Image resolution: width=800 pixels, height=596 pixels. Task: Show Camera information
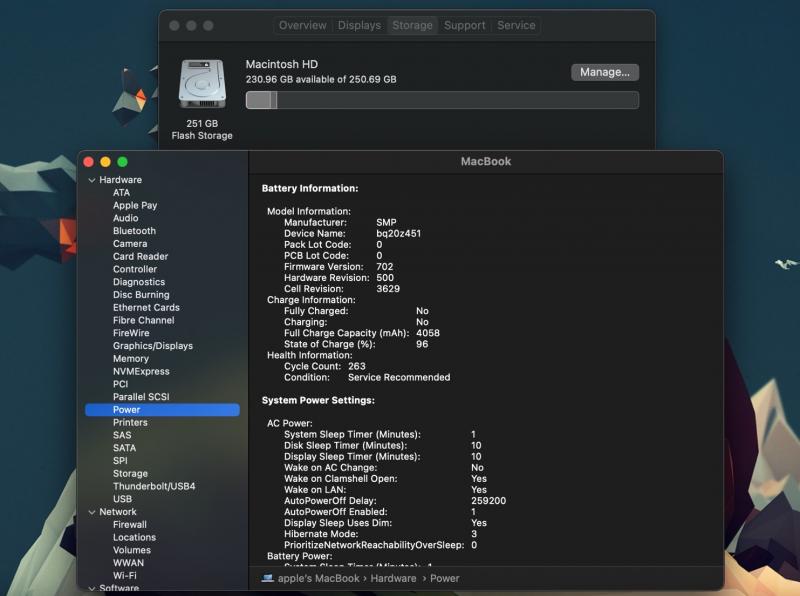click(x=130, y=243)
